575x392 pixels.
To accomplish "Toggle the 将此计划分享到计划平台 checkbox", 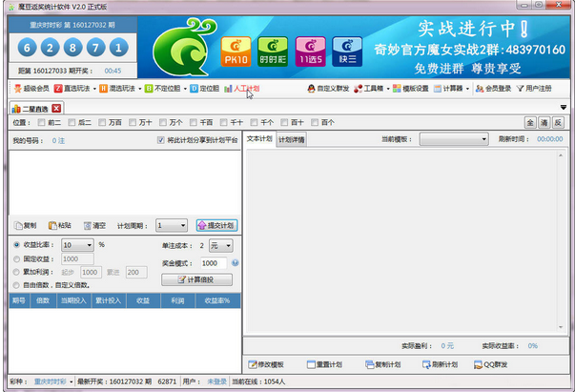I will click(x=161, y=140).
